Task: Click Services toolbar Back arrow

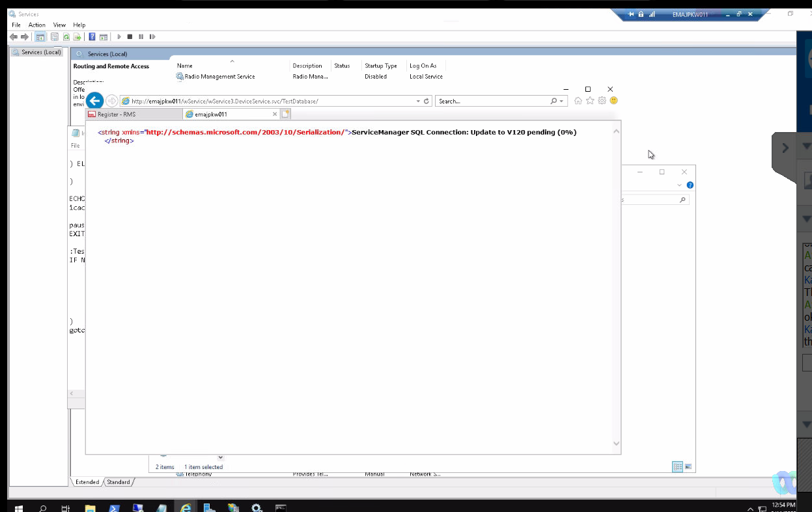Action: coord(14,37)
